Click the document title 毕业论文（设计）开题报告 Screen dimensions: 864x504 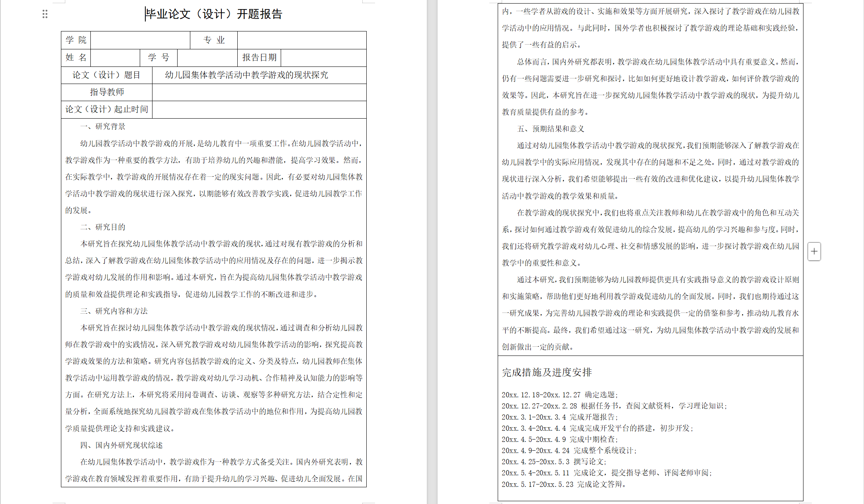tap(214, 14)
